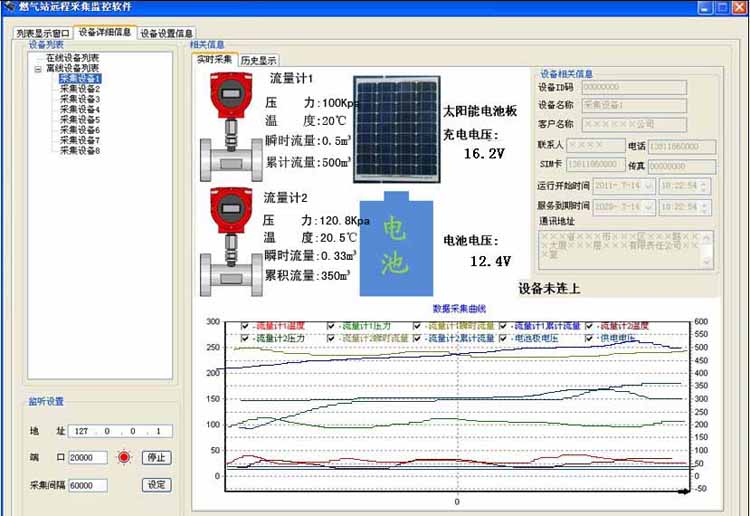Select 采集设备7 in device tree
The height and width of the screenshot is (516, 750).
[x=80, y=140]
